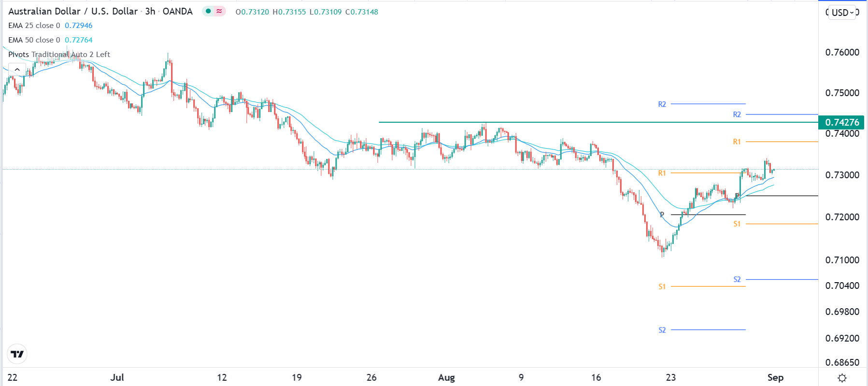
Task: Select the EMA 50 close indicator legend
Action: click(x=34, y=40)
